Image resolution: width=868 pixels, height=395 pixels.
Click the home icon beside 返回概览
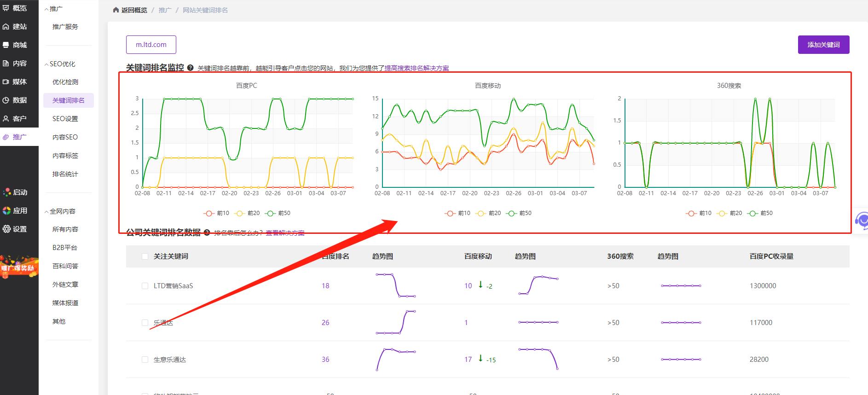click(x=116, y=10)
